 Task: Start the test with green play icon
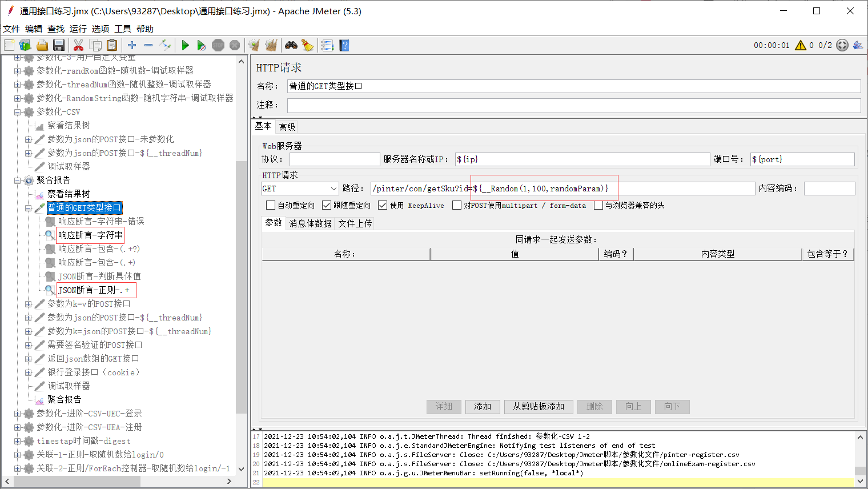tap(185, 45)
